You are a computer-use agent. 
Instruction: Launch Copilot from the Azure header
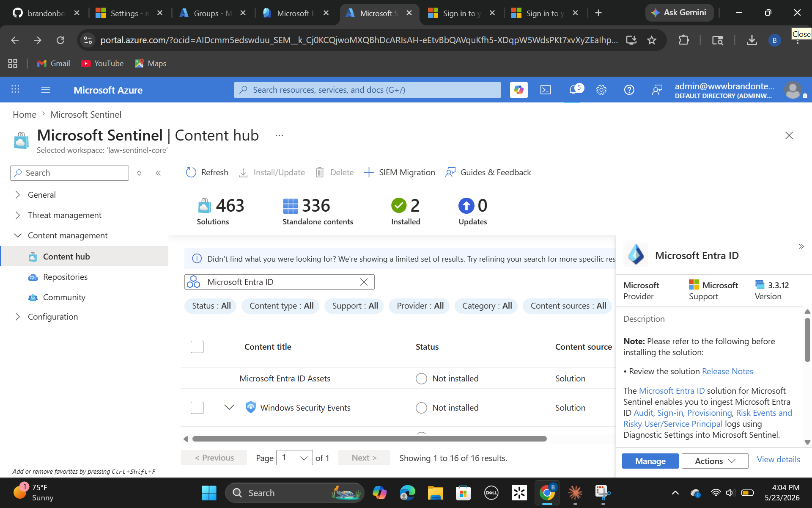(x=518, y=90)
